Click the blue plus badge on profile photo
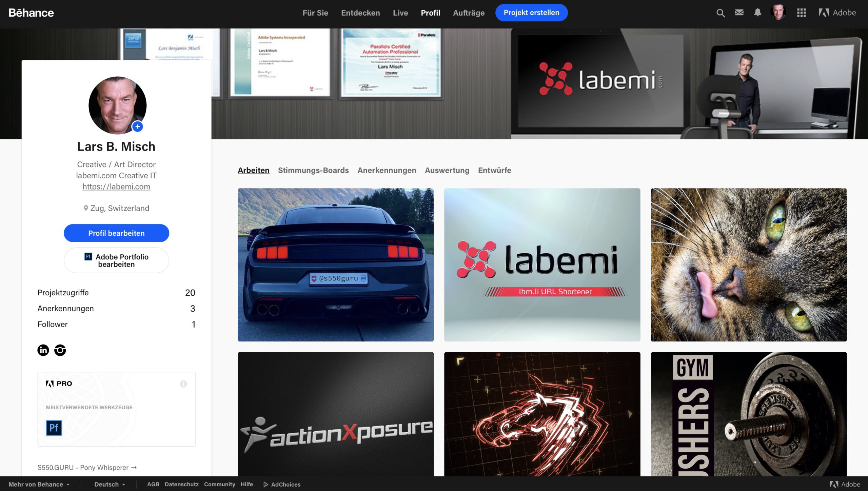This screenshot has width=868, height=491. pos(137,126)
